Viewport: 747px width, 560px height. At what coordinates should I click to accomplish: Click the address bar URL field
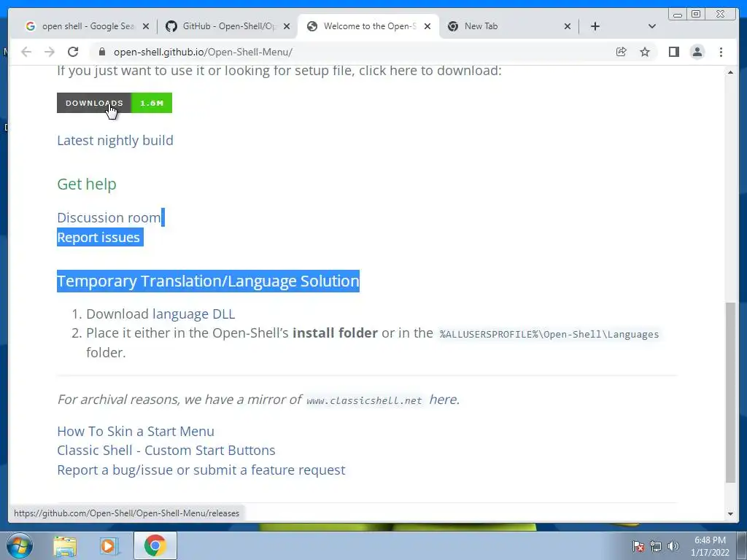point(352,52)
